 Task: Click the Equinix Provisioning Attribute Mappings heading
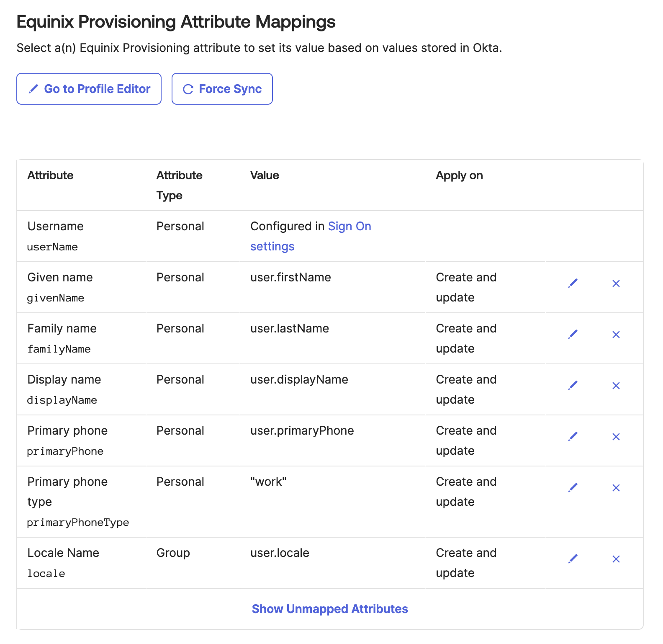[176, 22]
